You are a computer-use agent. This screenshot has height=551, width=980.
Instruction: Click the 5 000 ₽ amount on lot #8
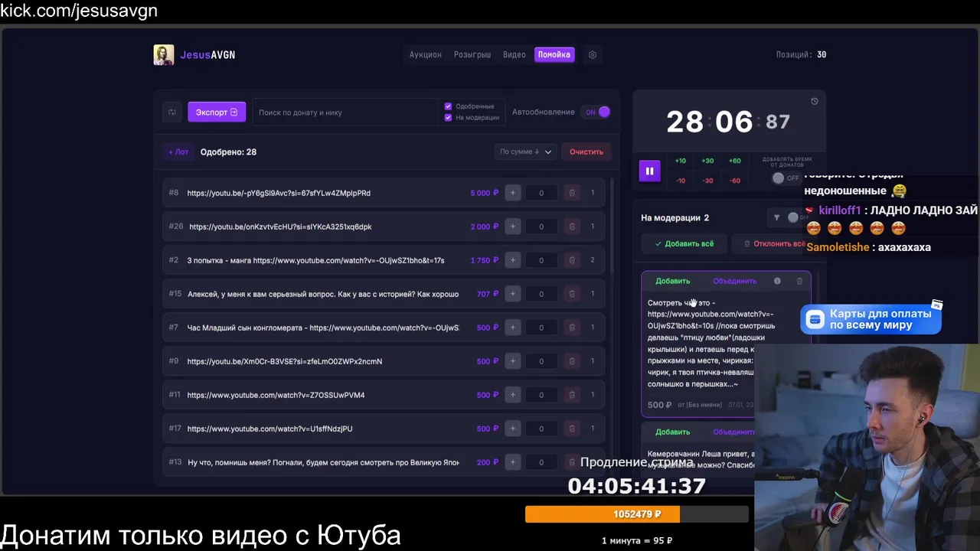(484, 193)
